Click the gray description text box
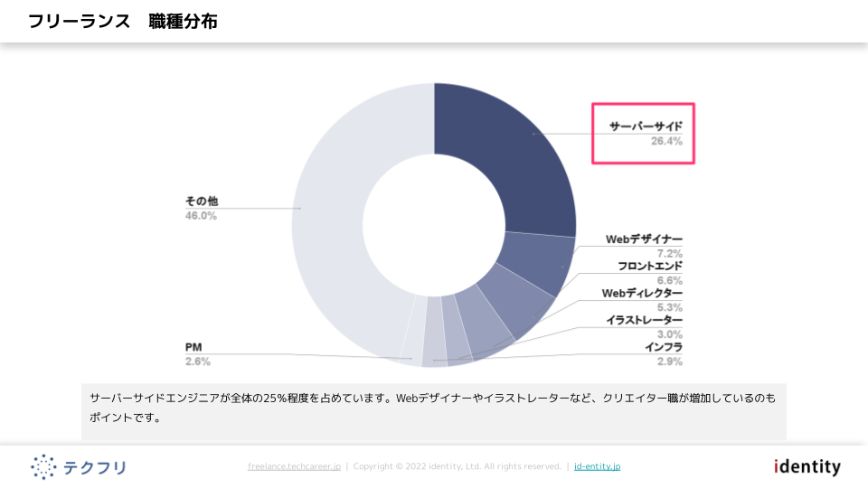The height and width of the screenshot is (488, 868). (434, 408)
